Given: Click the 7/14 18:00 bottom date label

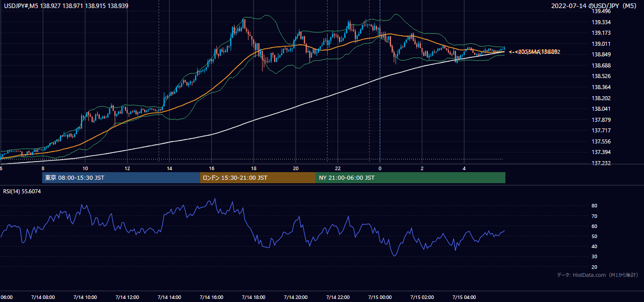Looking at the screenshot, I should (x=253, y=297).
